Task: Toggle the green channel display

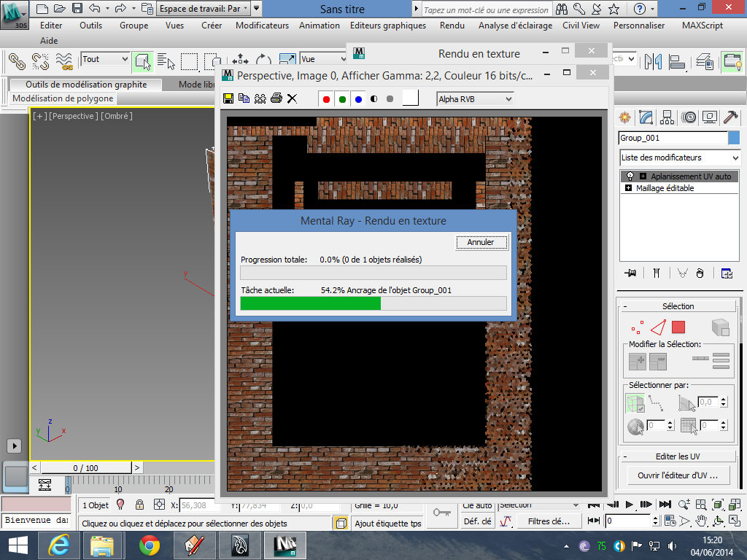Action: 342,99
